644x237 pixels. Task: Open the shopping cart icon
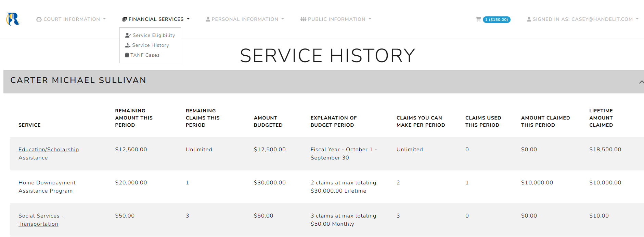[x=478, y=19]
